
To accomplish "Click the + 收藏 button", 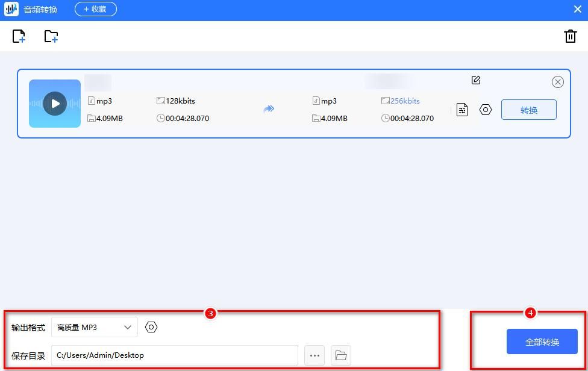I will pyautogui.click(x=96, y=9).
